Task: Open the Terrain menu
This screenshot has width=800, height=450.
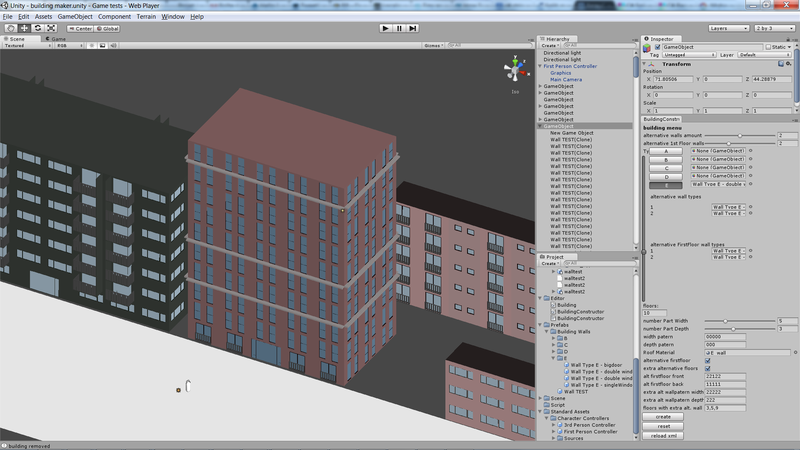Action: pyautogui.click(x=146, y=17)
